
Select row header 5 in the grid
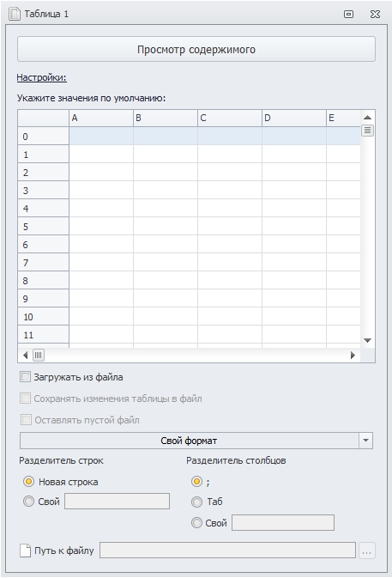[x=43, y=227]
